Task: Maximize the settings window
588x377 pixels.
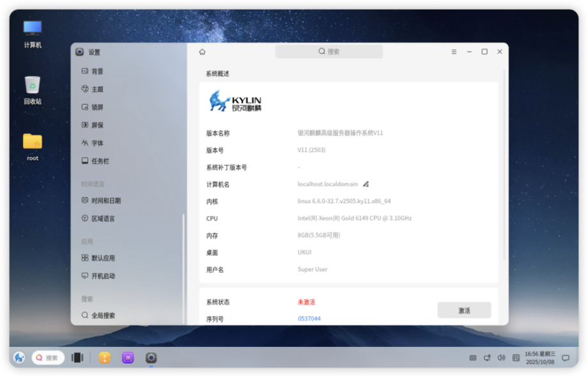Action: [x=484, y=52]
